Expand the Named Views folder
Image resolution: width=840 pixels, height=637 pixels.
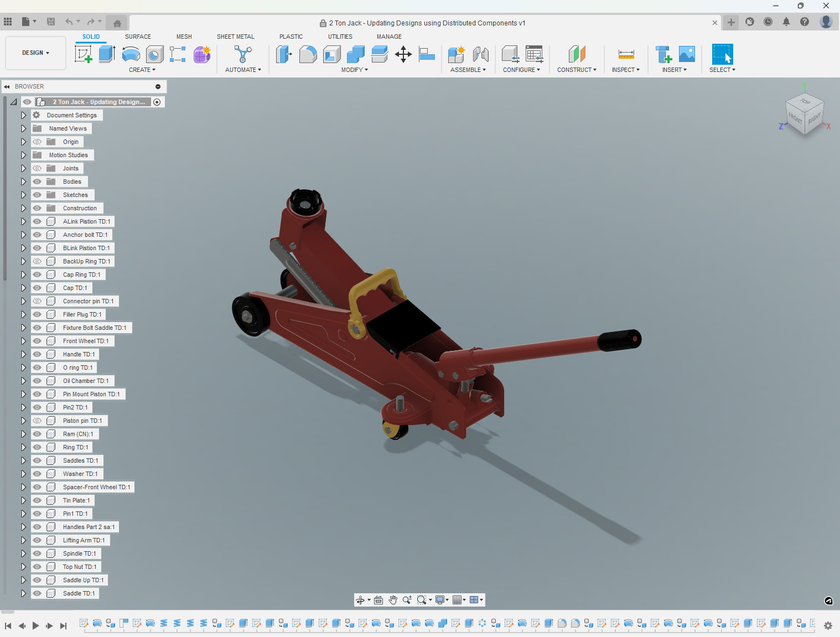[23, 128]
